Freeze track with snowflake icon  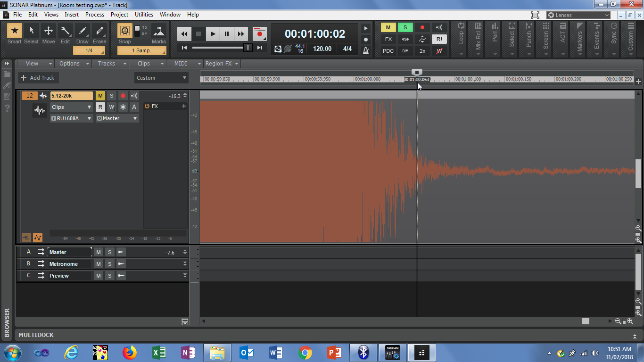point(123,107)
